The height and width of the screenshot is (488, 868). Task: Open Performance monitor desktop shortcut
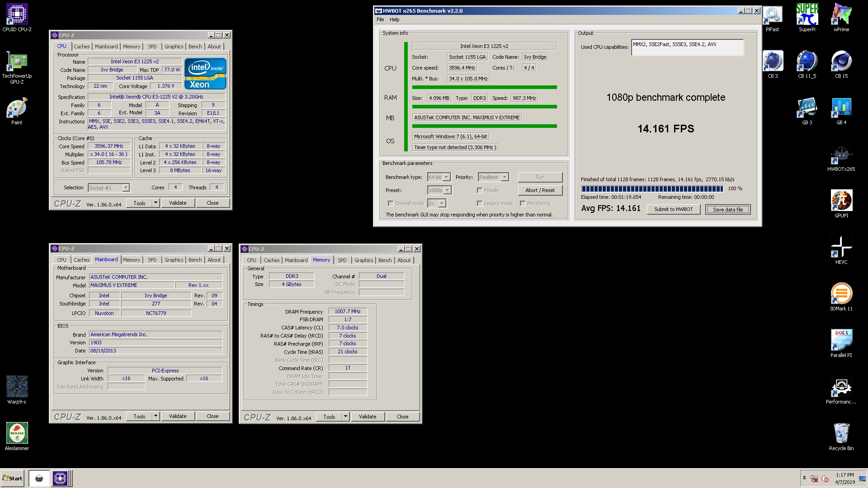pyautogui.click(x=841, y=390)
